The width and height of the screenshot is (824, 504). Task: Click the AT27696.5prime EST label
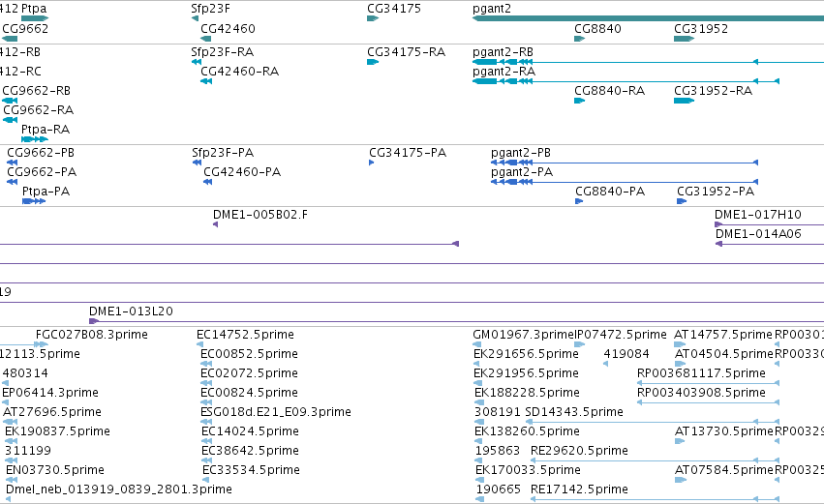(52, 412)
